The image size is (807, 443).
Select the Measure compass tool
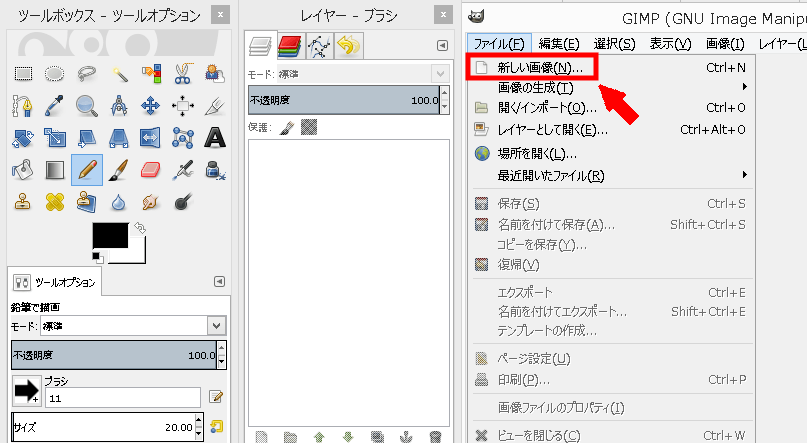[119, 106]
